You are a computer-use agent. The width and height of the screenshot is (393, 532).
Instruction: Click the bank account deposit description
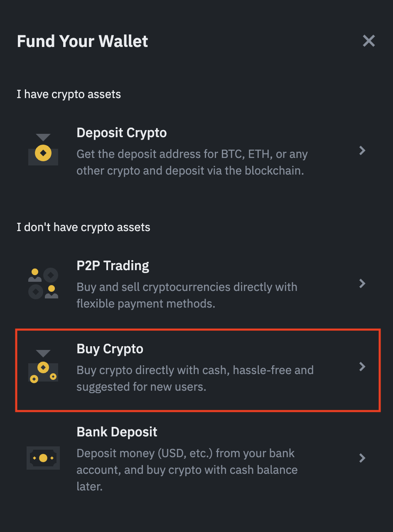(187, 470)
